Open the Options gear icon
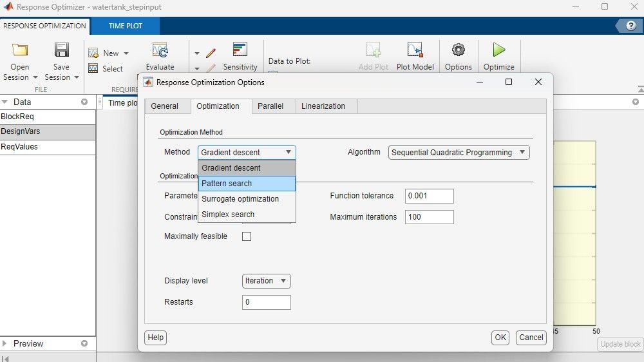 click(458, 51)
